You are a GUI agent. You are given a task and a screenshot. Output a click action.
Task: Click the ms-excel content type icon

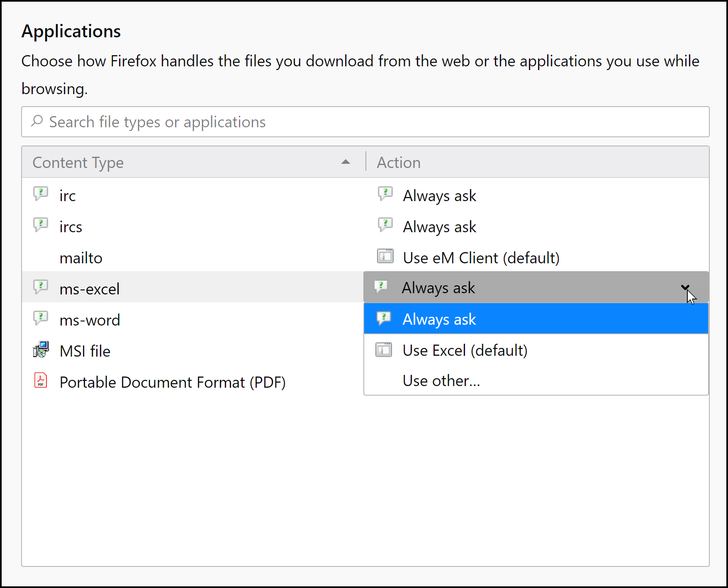click(41, 287)
